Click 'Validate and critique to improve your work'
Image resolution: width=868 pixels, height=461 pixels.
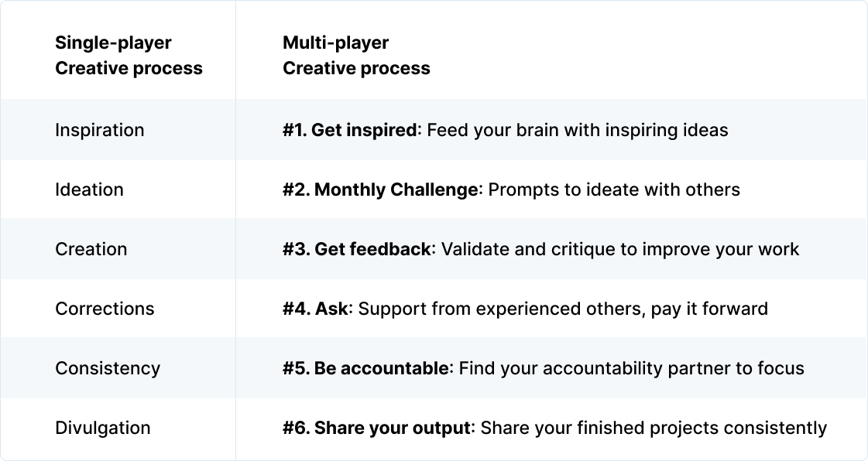coord(620,249)
